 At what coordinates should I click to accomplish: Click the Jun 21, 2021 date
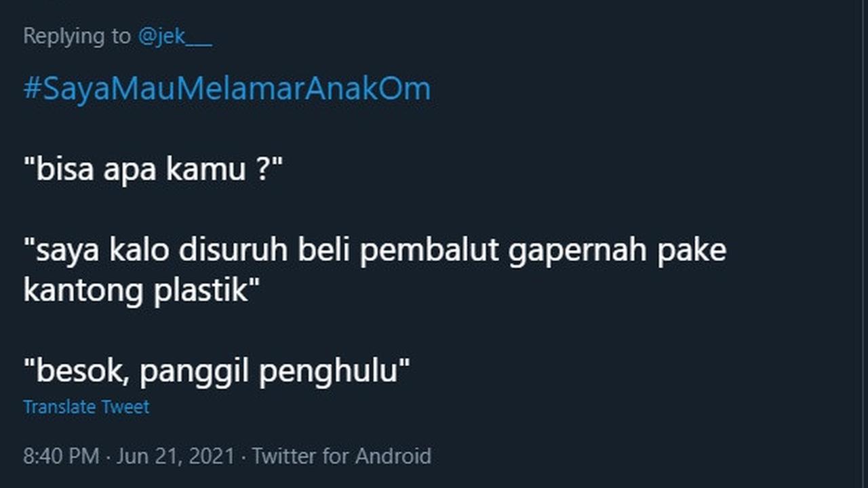(176, 456)
